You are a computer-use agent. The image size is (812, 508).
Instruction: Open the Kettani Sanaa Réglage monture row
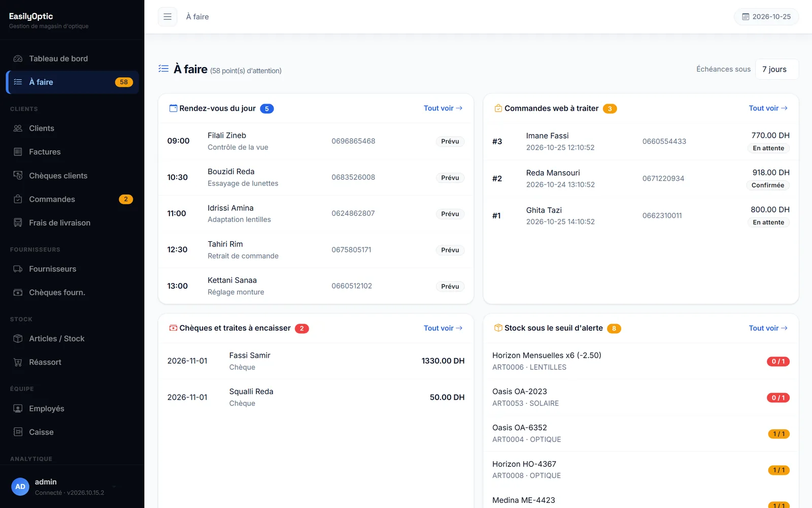(316, 286)
